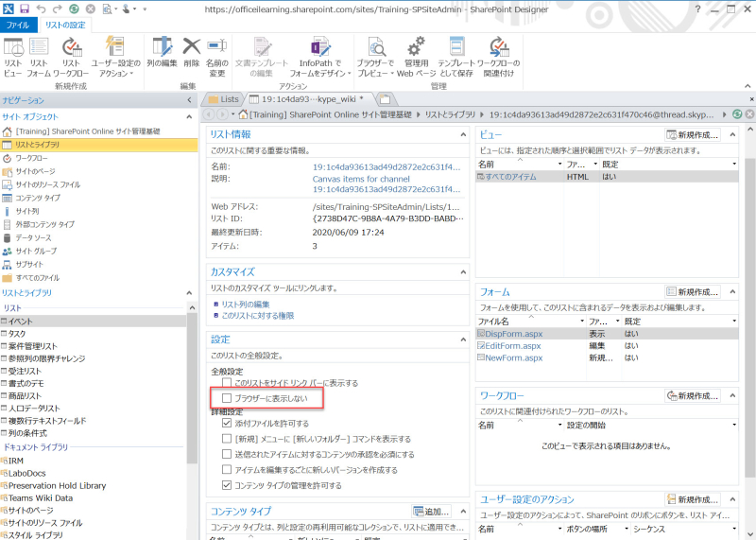Open the リストの設定 ribbon tab
This screenshot has width=756, height=540.
click(65, 26)
